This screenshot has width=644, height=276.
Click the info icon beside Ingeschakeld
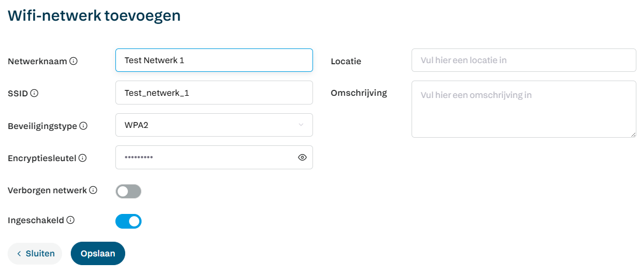pyautogui.click(x=70, y=220)
